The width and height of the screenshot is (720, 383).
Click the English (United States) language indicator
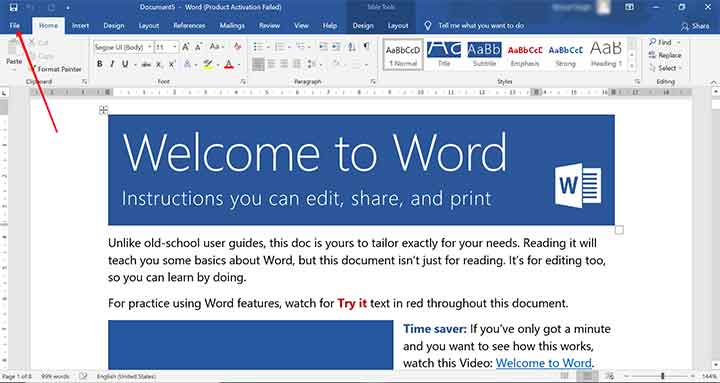(x=126, y=377)
